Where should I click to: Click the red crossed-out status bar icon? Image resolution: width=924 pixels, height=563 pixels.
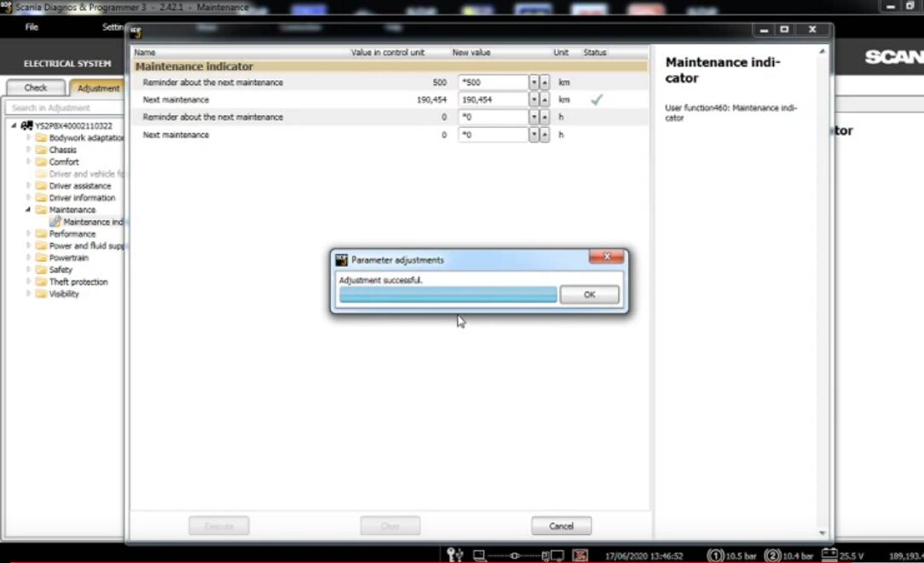580,555
